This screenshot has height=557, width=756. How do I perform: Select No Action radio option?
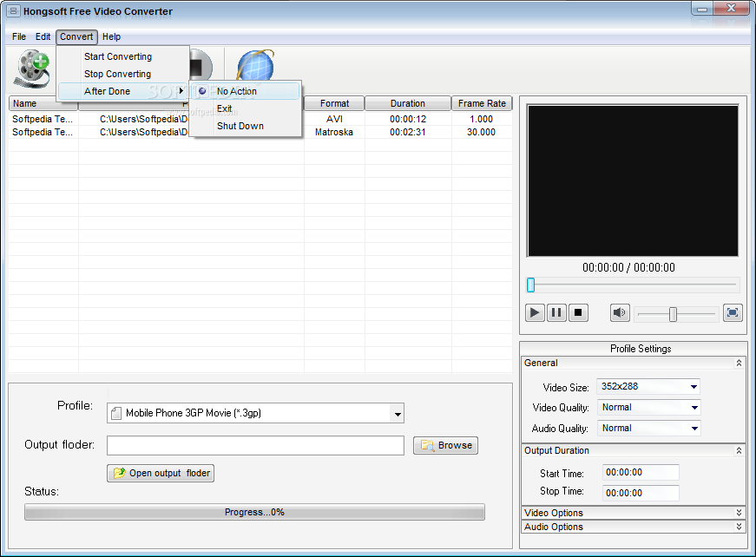(x=245, y=91)
